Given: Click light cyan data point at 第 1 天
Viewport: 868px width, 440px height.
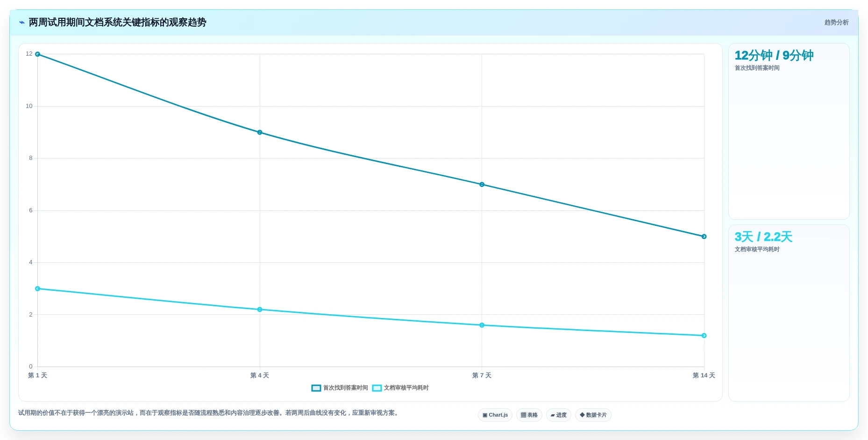Looking at the screenshot, I should (x=38, y=289).
